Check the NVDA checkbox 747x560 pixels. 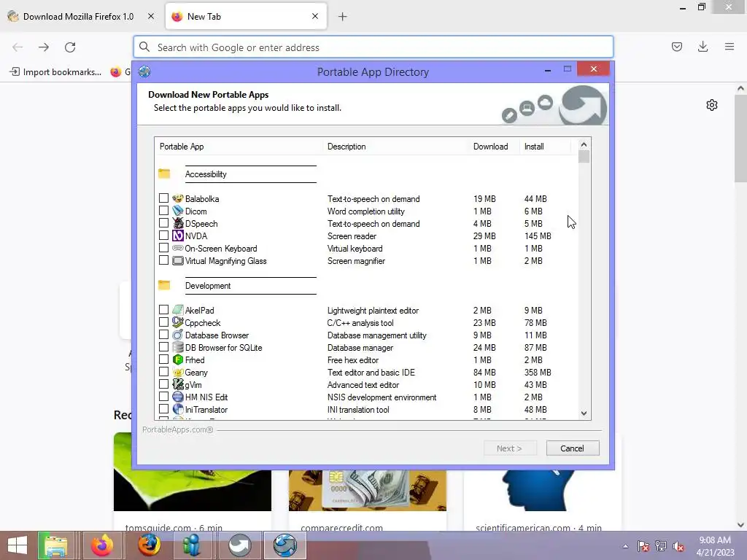coord(163,236)
